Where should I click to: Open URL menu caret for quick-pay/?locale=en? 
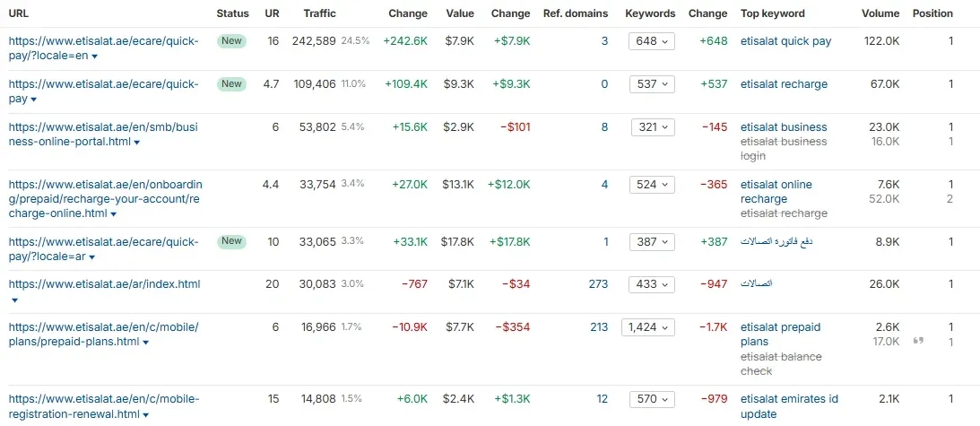(x=94, y=57)
